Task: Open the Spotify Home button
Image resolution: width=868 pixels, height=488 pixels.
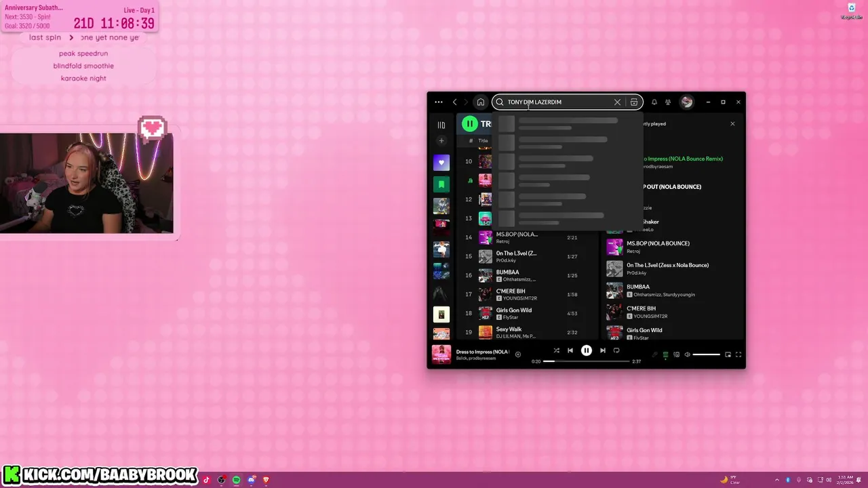Action: (481, 102)
